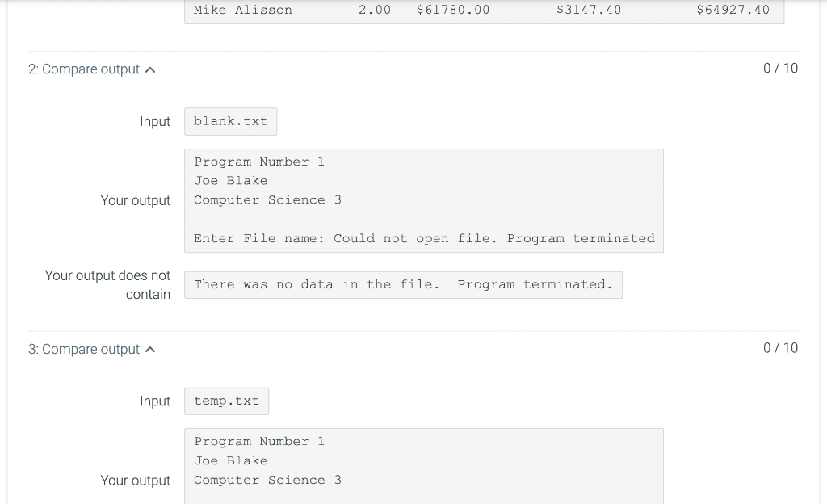Click the 'Your output' box for blank.txt test

coord(424,200)
